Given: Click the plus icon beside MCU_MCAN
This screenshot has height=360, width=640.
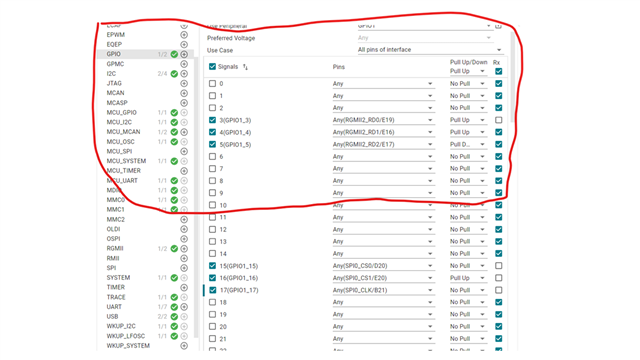Looking at the screenshot, I should pyautogui.click(x=184, y=132).
